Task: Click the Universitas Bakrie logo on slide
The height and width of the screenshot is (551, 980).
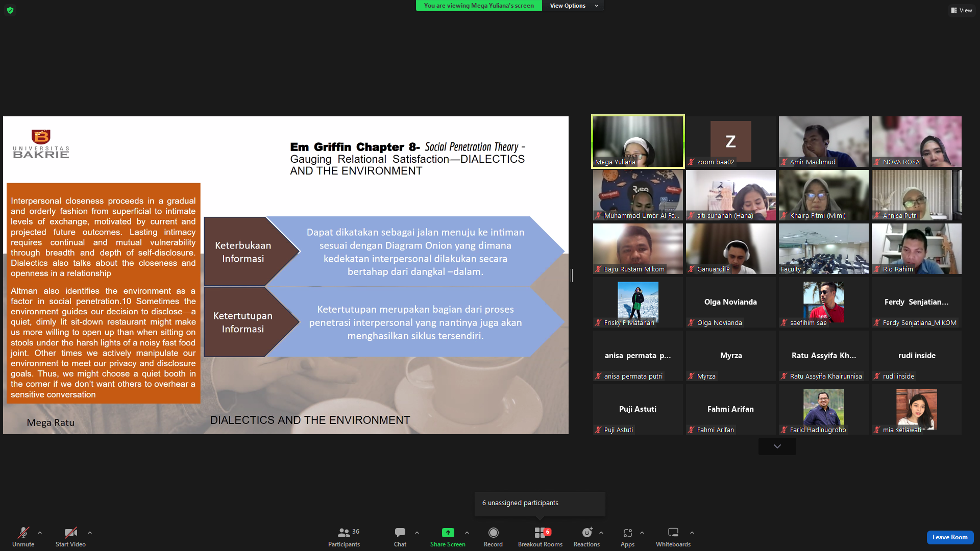Action: [x=41, y=144]
